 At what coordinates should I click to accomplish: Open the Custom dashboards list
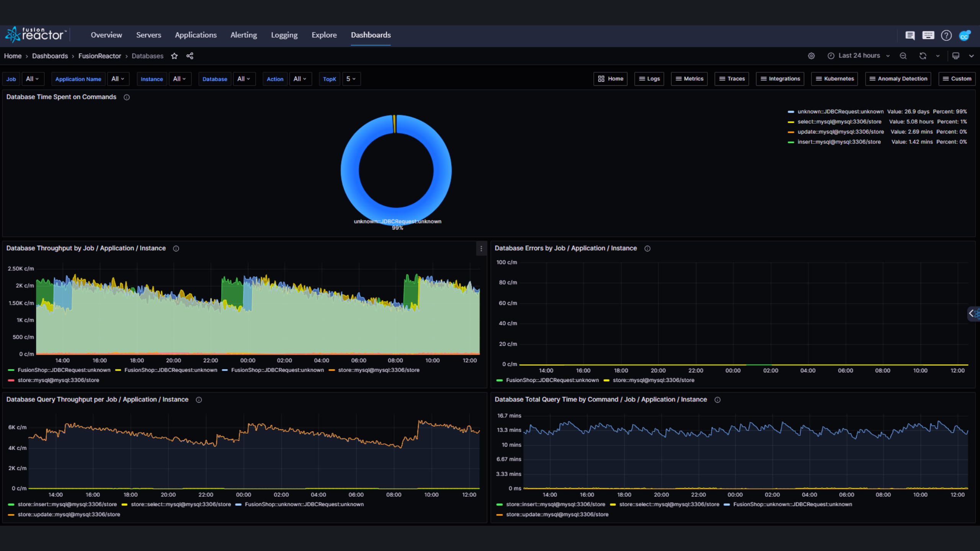coord(957,79)
